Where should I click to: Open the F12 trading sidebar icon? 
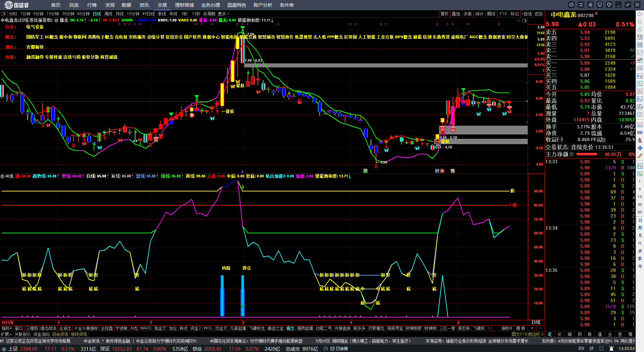(640, 99)
